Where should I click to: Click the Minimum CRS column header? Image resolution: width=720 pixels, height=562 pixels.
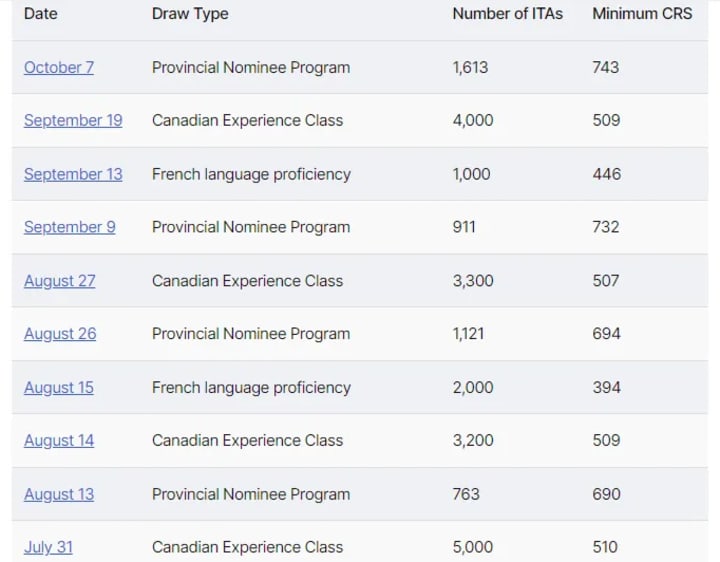[642, 14]
